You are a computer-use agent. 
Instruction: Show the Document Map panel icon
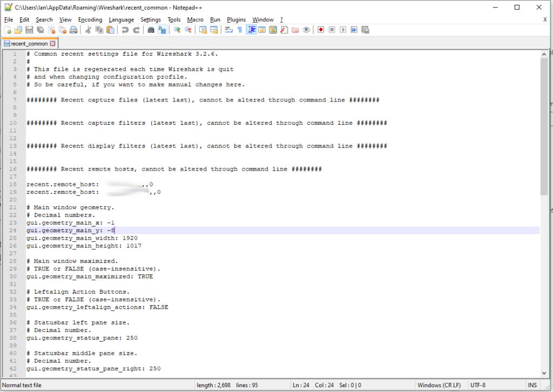point(273,30)
